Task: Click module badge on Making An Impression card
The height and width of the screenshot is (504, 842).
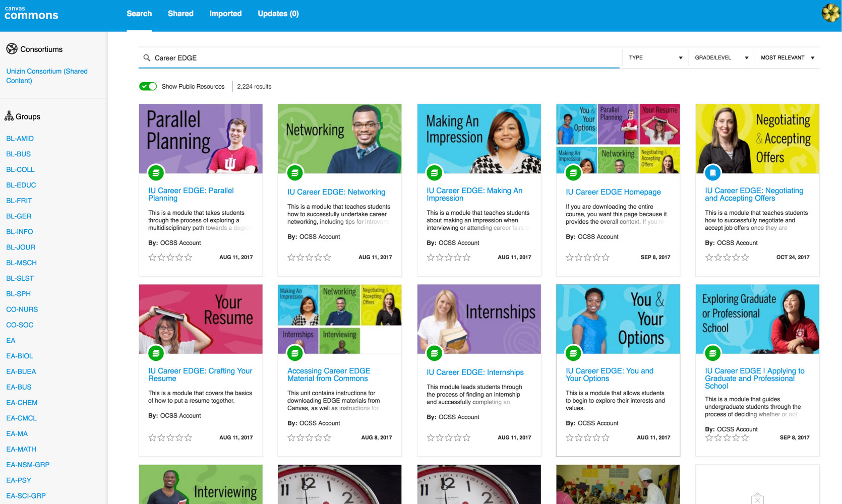Action: [434, 173]
